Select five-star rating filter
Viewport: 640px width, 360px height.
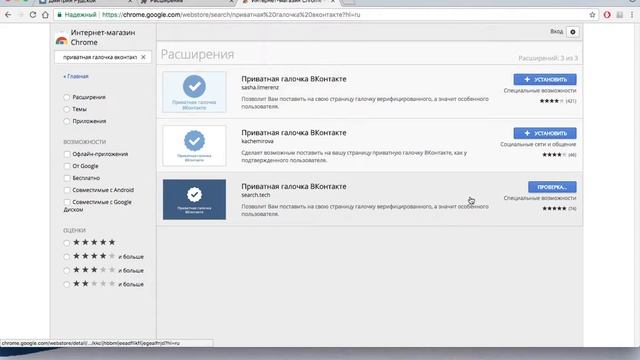67,243
